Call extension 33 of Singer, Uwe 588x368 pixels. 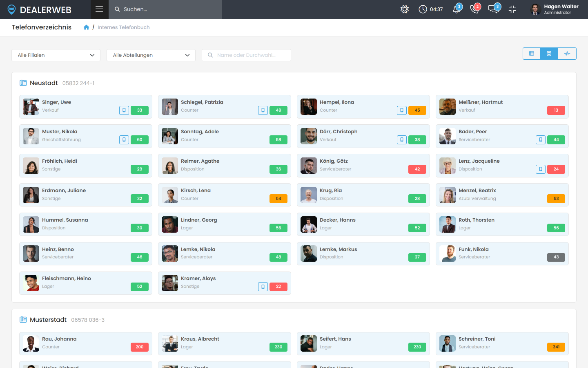point(140,110)
